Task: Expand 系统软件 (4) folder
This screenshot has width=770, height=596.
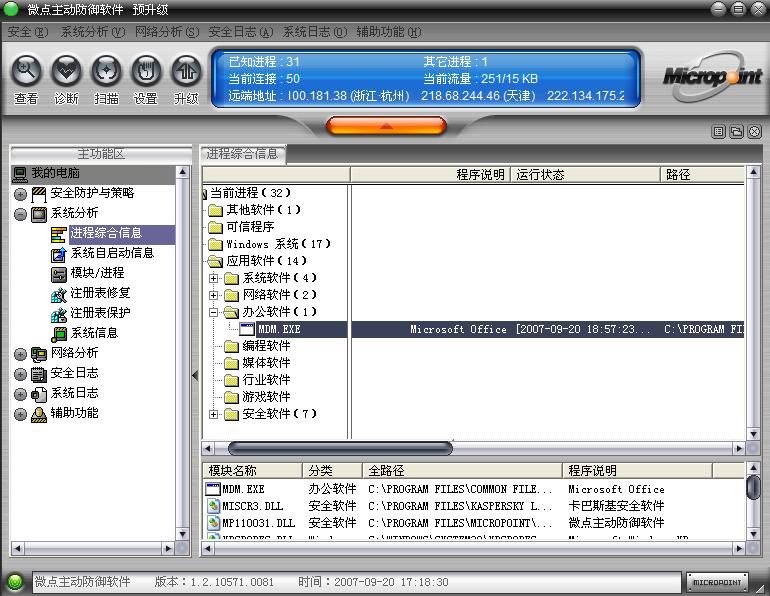Action: pyautogui.click(x=213, y=278)
